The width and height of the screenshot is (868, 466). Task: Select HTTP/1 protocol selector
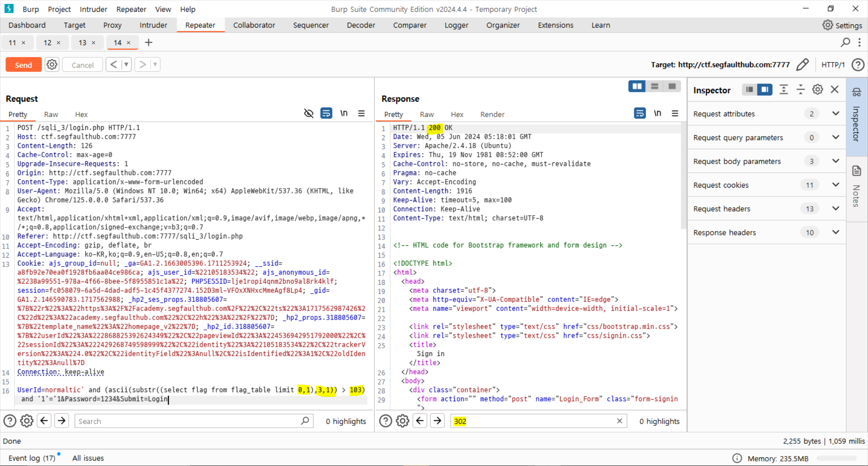833,65
